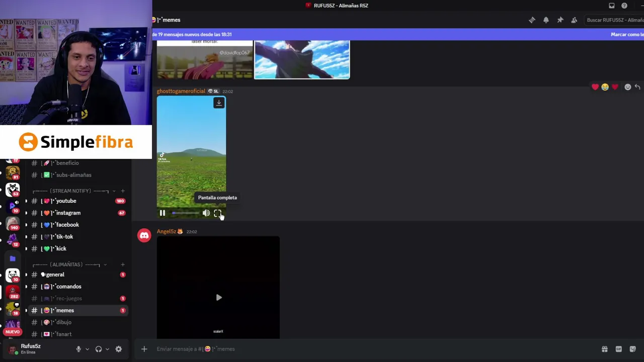The height and width of the screenshot is (362, 644).
Task: Open the Threads panel icon
Action: pyautogui.click(x=532, y=20)
